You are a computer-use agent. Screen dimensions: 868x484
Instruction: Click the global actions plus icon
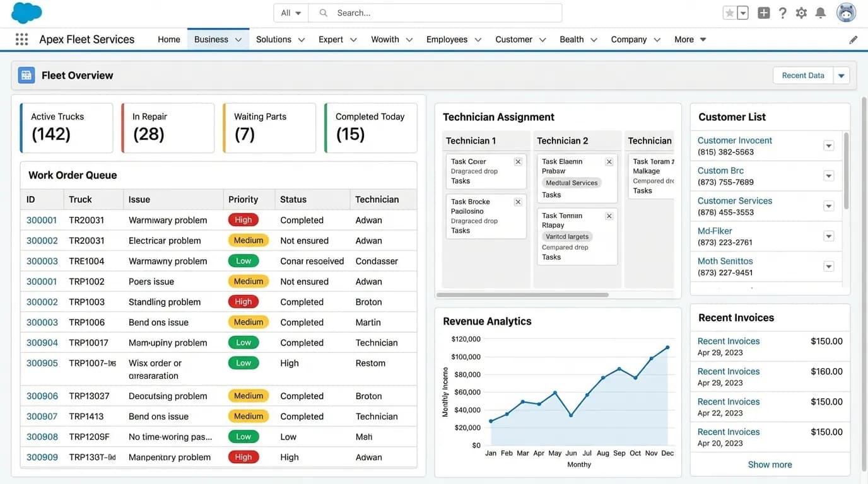pyautogui.click(x=764, y=13)
